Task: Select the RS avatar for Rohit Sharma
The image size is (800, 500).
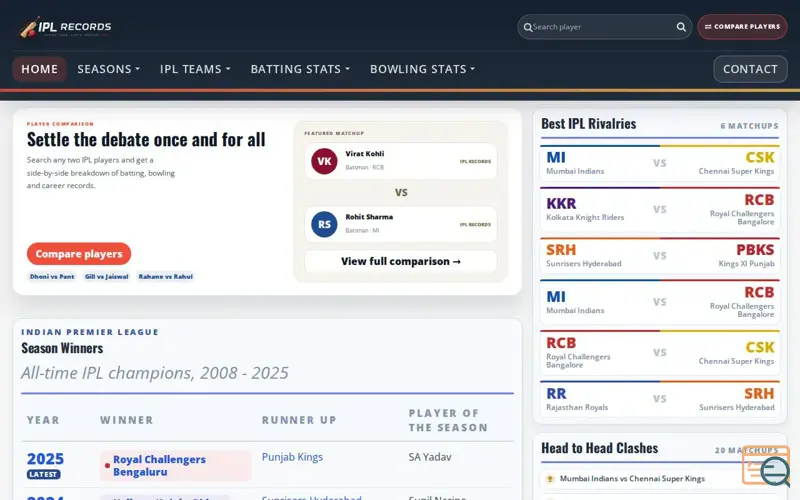Action: point(324,224)
